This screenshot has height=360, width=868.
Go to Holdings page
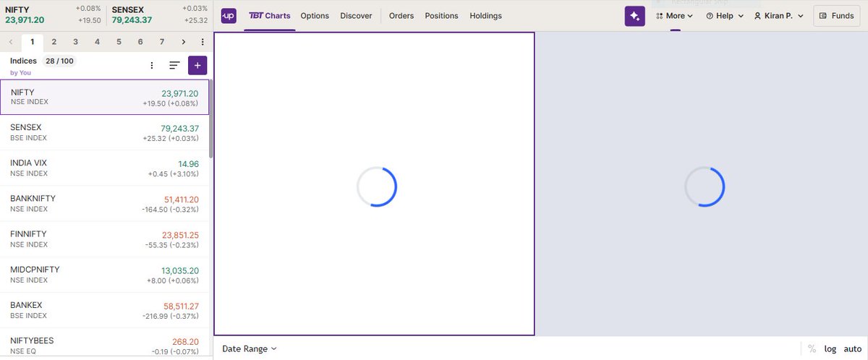tap(485, 15)
